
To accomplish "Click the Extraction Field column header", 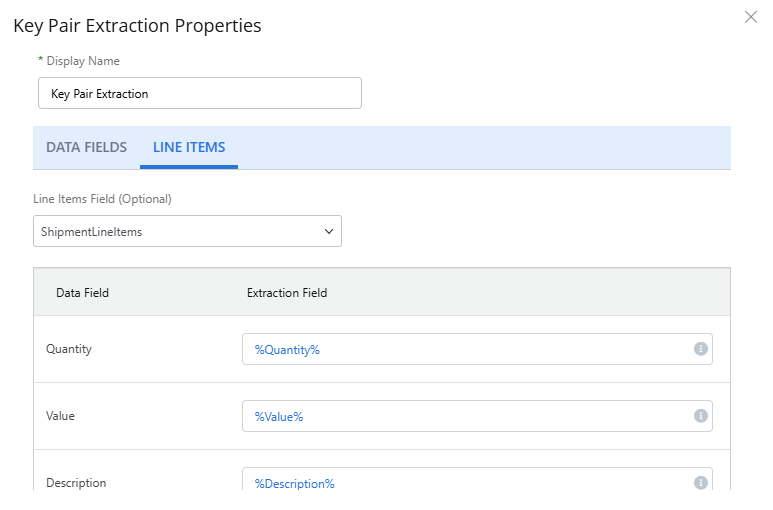I will (287, 293).
